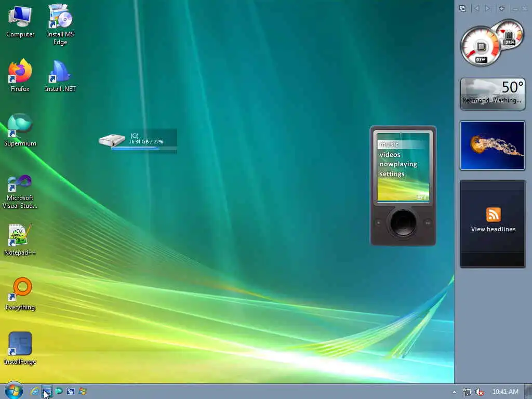Click the (C:) drive meter gadget
This screenshot has height=399, width=532.
click(x=137, y=140)
